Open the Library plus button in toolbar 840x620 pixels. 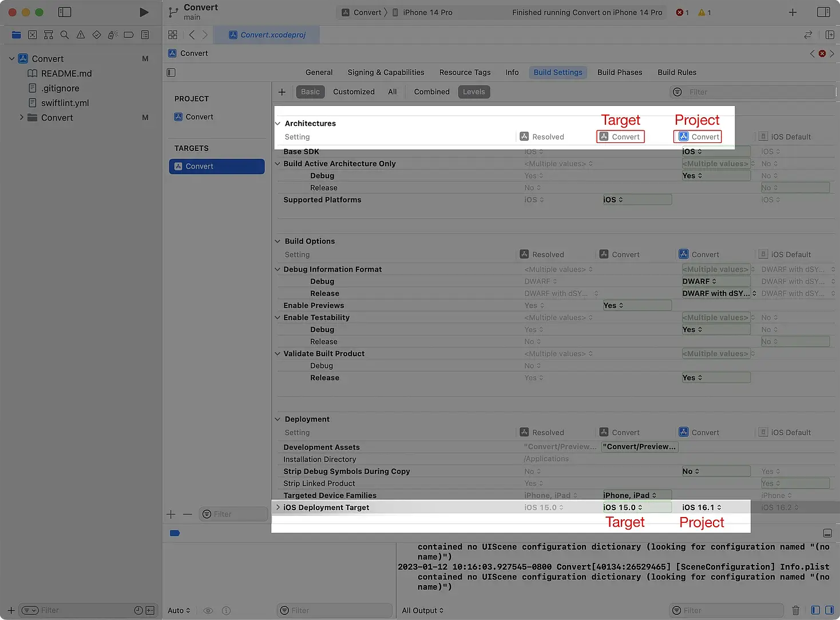tap(793, 12)
